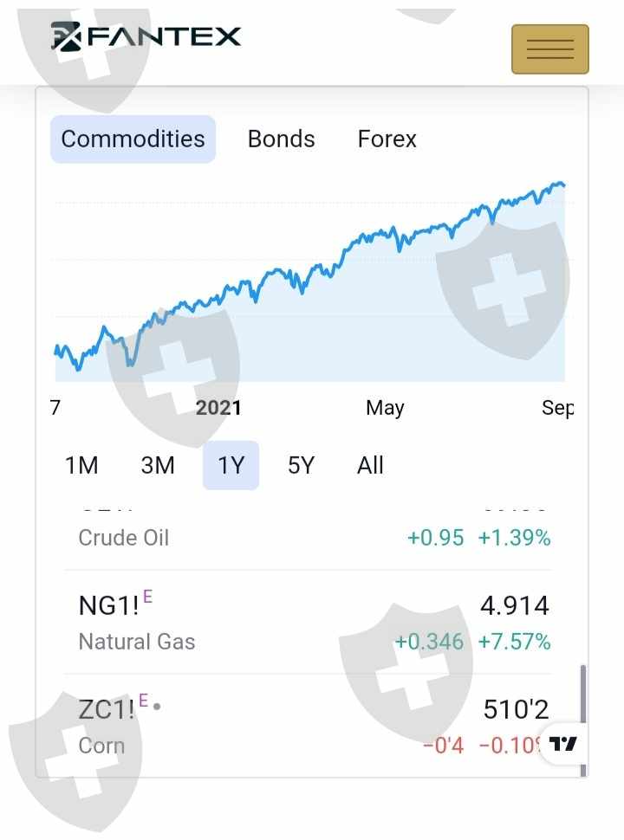Image resolution: width=624 pixels, height=840 pixels.
Task: Switch to the Bonds tab
Action: (281, 139)
